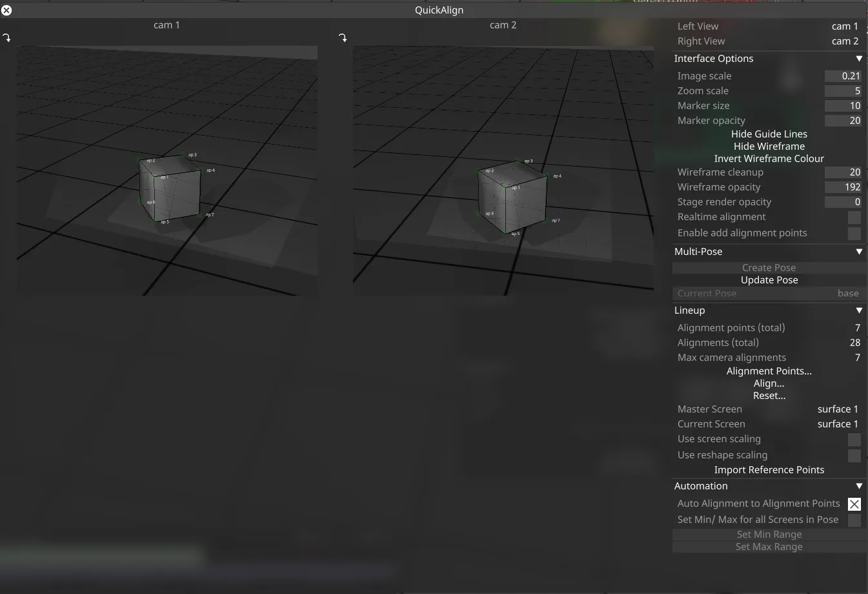
Task: Edit the Marker opacity value
Action: (x=843, y=121)
